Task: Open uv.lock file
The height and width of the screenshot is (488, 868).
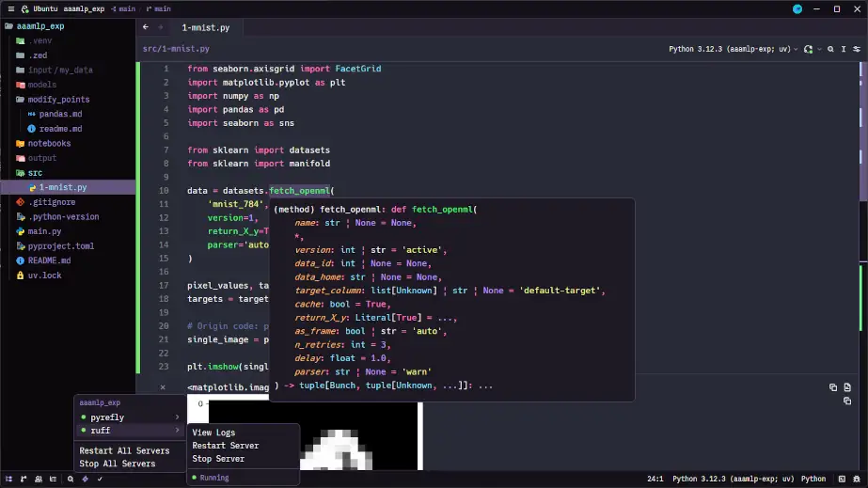Action: click(x=68, y=275)
